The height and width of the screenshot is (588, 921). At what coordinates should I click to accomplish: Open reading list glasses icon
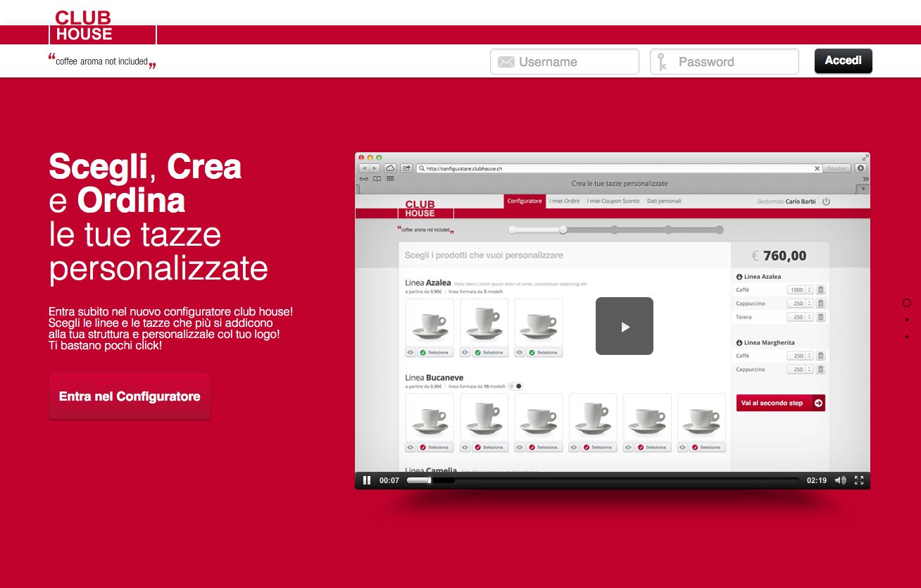pos(364,179)
